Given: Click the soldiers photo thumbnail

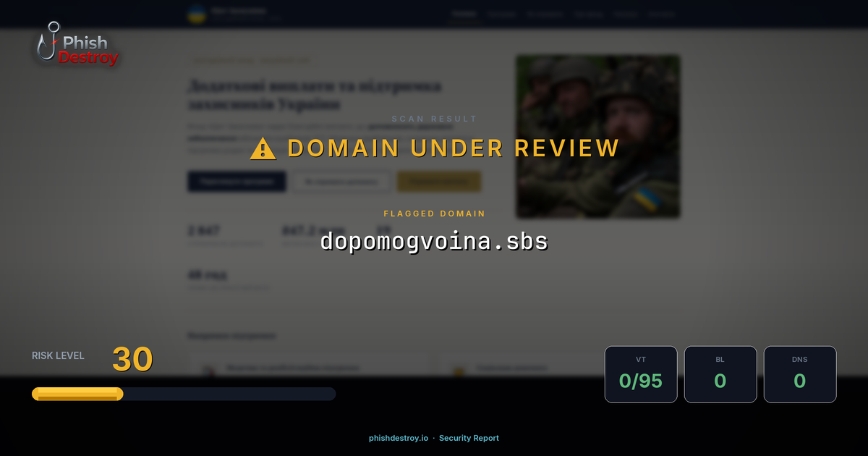Looking at the screenshot, I should 597,136.
